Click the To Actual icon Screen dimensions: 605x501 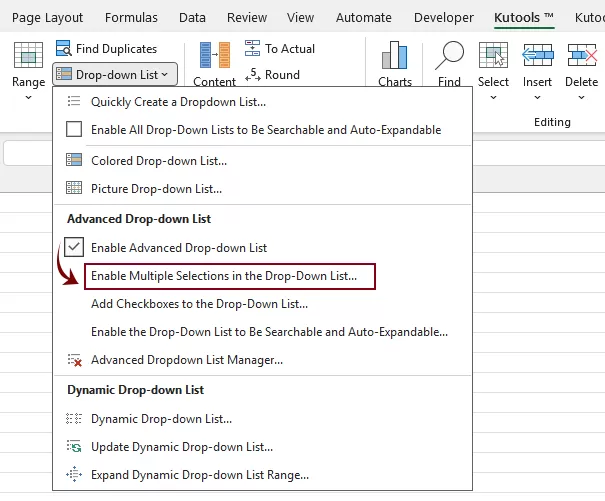click(x=252, y=49)
